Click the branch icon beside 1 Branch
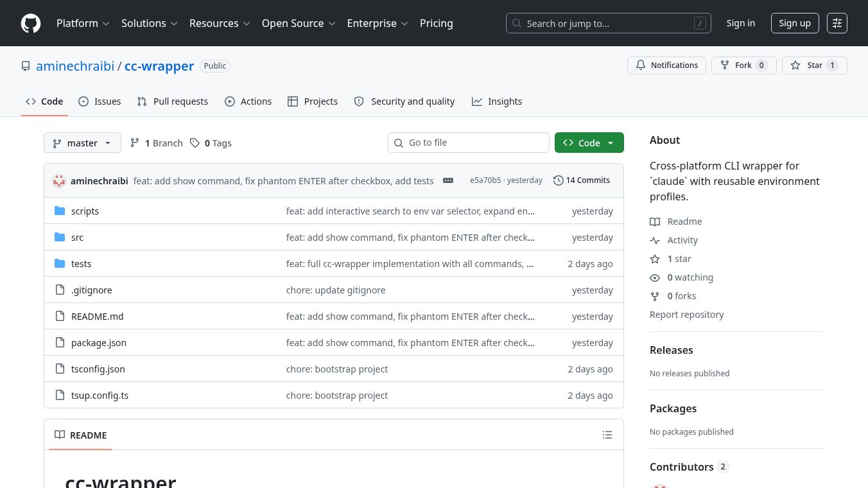 click(135, 143)
